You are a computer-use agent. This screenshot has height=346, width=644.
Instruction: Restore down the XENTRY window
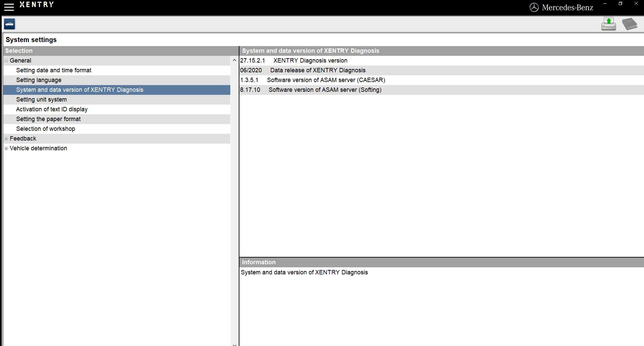pyautogui.click(x=620, y=4)
